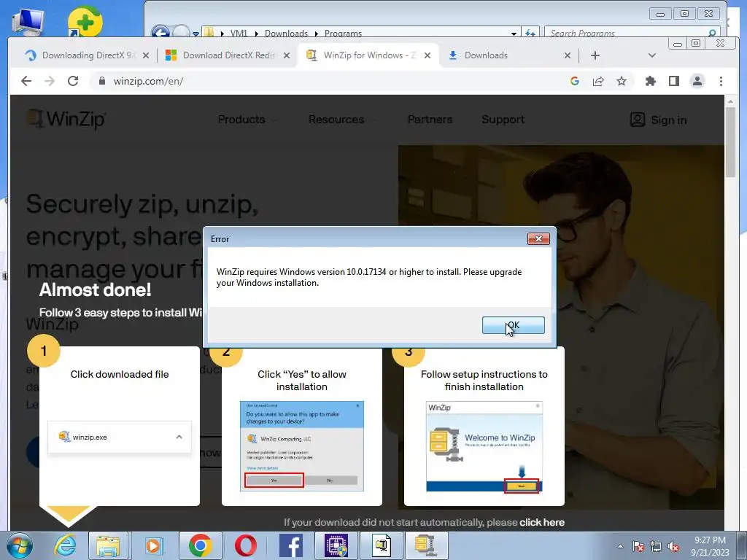Open the Google icon in address bar
The height and width of the screenshot is (560, 747).
point(575,81)
